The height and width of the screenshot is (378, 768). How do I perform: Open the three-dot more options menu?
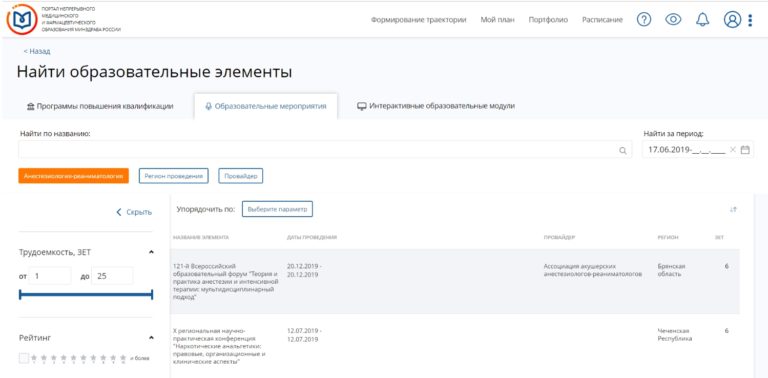750,20
